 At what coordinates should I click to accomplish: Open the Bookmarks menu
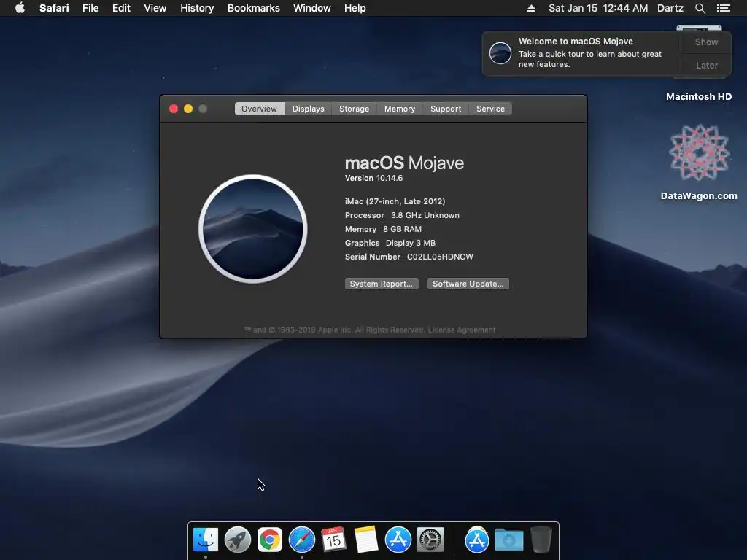pos(253,8)
